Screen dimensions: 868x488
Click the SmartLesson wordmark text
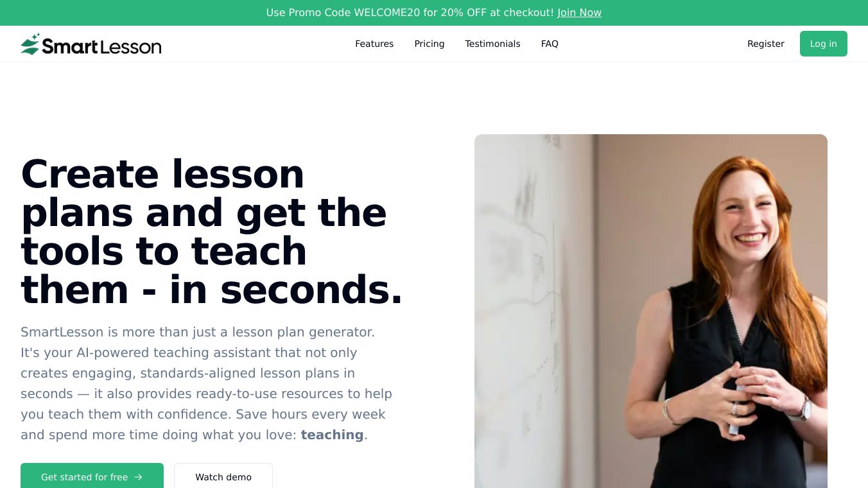[101, 46]
